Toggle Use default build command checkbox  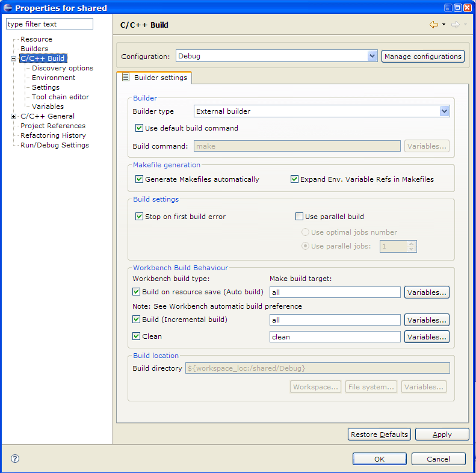point(139,128)
